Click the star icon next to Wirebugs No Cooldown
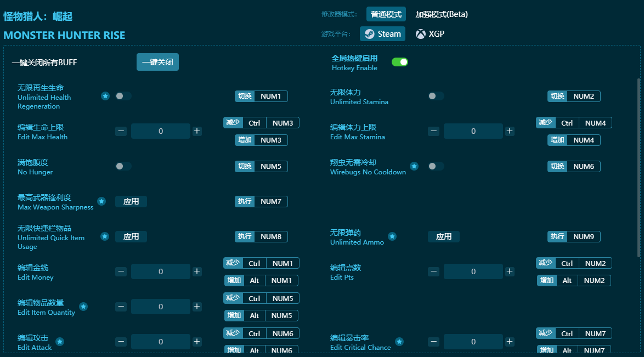 tap(414, 166)
